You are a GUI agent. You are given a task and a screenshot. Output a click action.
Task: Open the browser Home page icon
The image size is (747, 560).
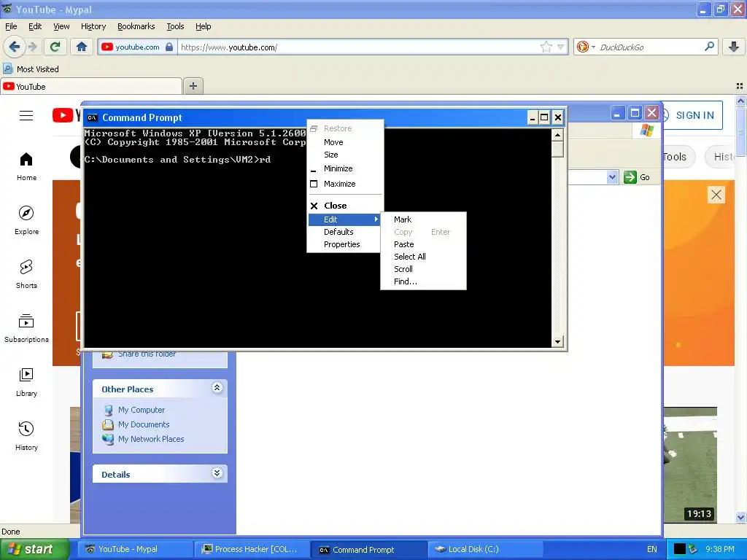82,47
